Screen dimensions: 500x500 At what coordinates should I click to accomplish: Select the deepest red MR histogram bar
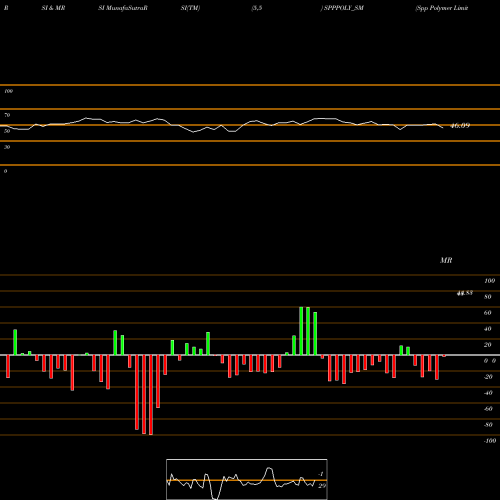pos(151,395)
